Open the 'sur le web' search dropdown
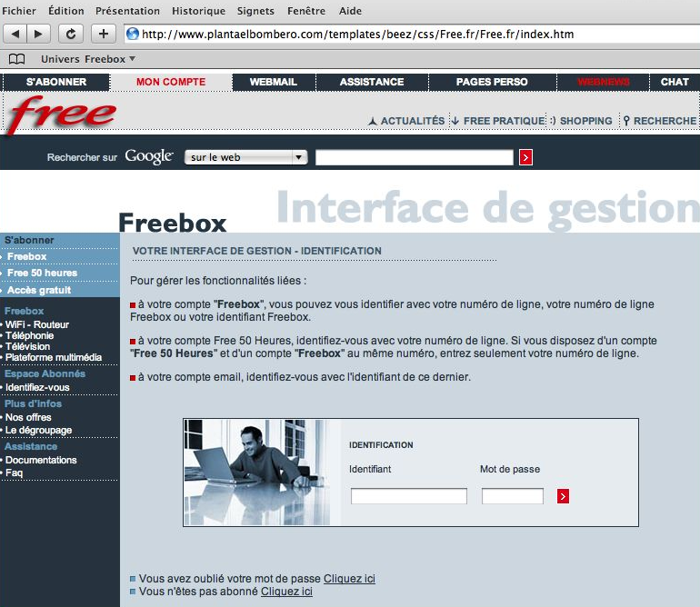This screenshot has width=700, height=607. (246, 157)
